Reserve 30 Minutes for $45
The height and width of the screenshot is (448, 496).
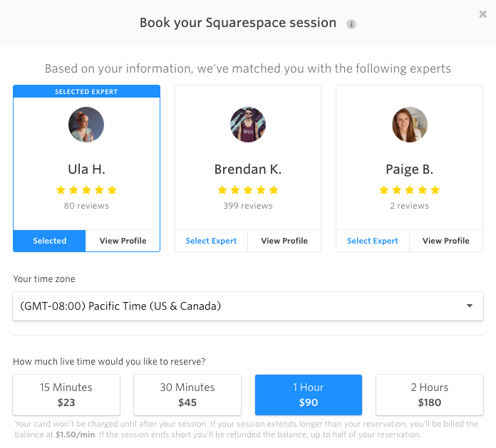(x=187, y=395)
